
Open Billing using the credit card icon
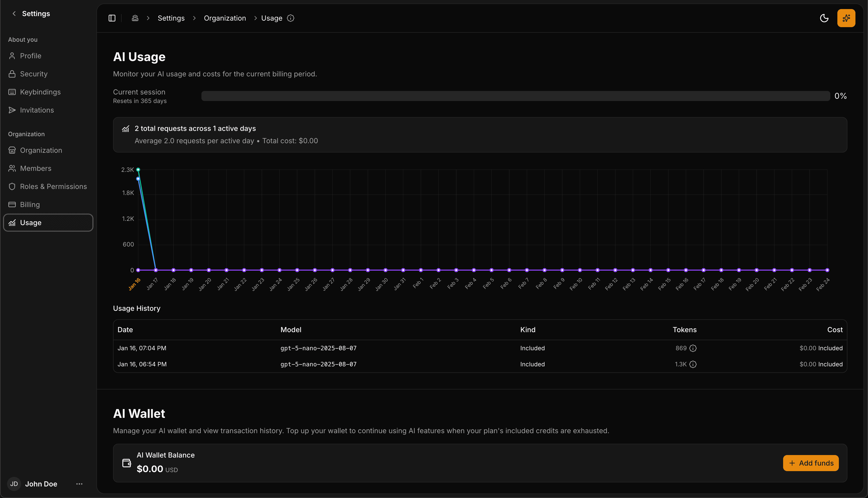click(12, 205)
